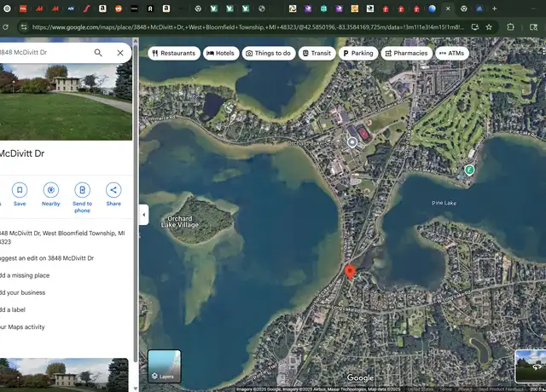Click the address bar showing the Google Maps URL
546x392 pixels.
point(247,26)
